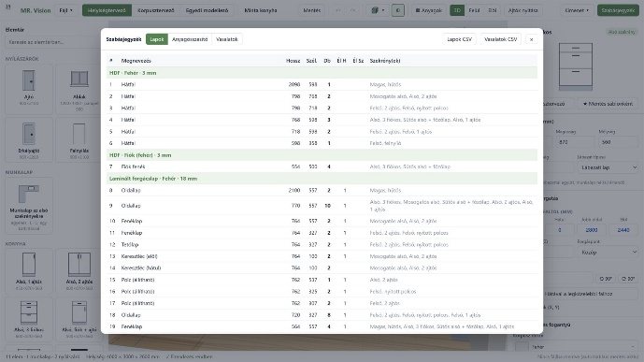
Task: Click the snap to nearest wall button
Action: click(x=591, y=294)
